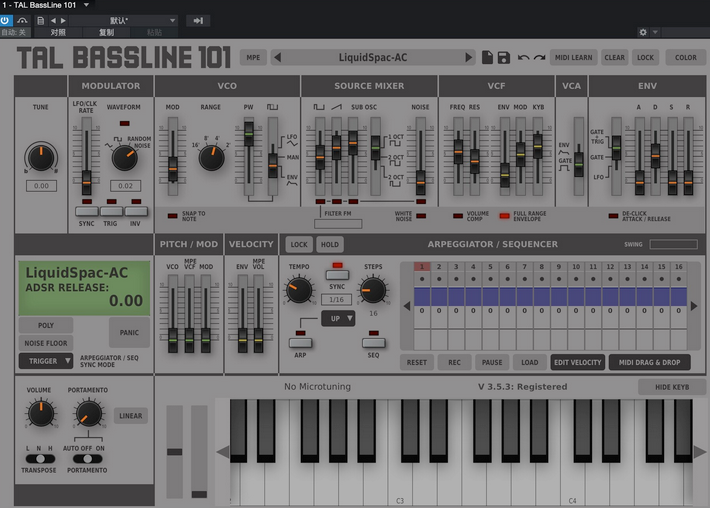This screenshot has height=508, width=710.
Task: Click the VCF FREQ slider
Action: coord(458,156)
